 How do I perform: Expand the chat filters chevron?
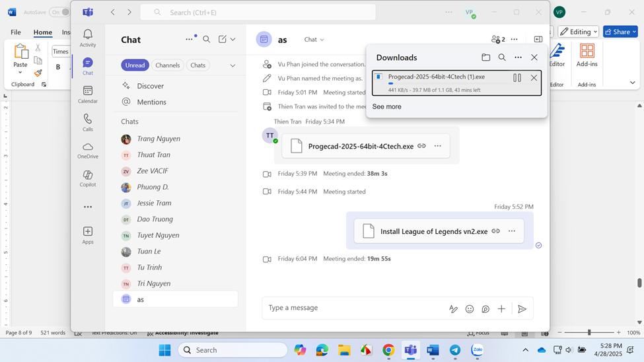coord(233,65)
